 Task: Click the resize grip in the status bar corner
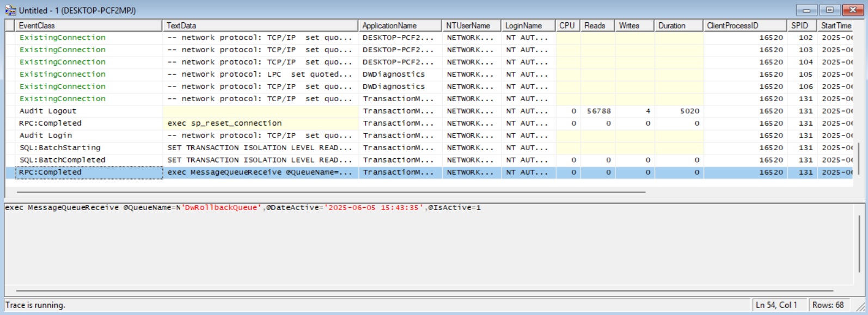(x=861, y=308)
